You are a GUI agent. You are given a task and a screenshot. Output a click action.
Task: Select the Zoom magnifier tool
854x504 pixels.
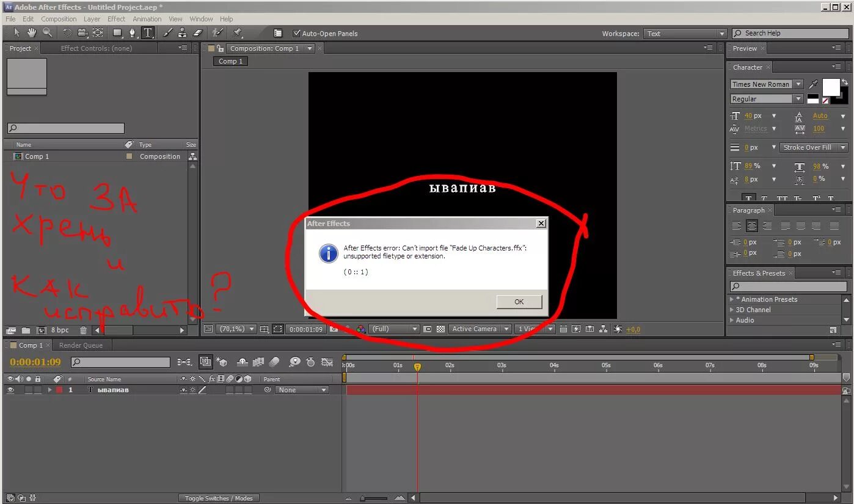(47, 33)
